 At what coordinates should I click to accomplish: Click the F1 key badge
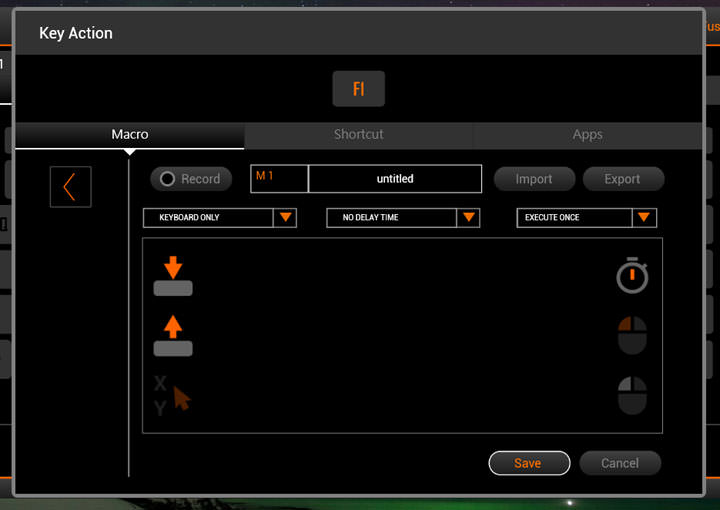(358, 89)
